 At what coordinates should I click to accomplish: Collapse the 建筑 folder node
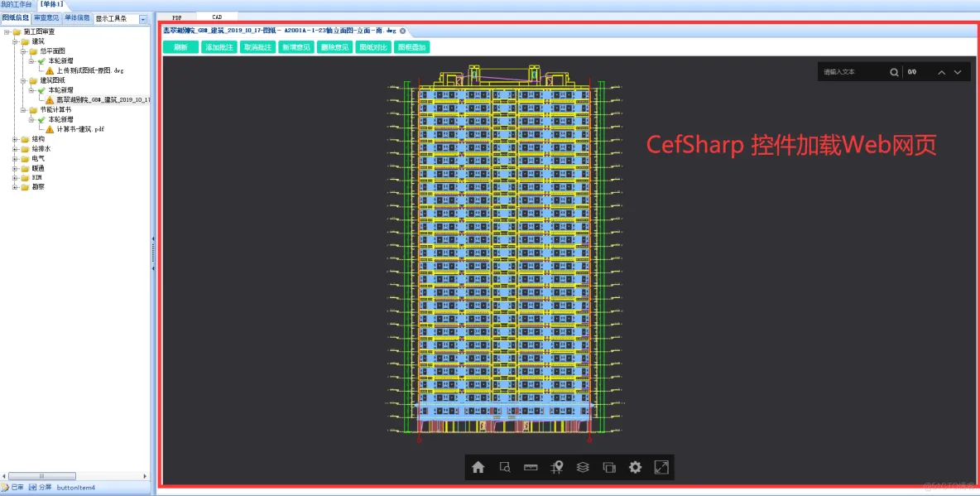15,41
